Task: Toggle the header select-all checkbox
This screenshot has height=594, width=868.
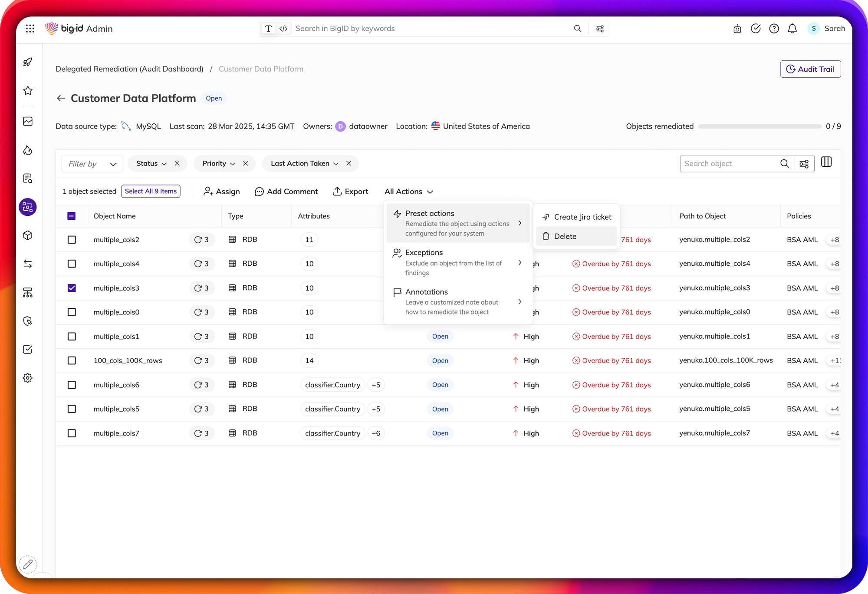Action: click(x=72, y=216)
